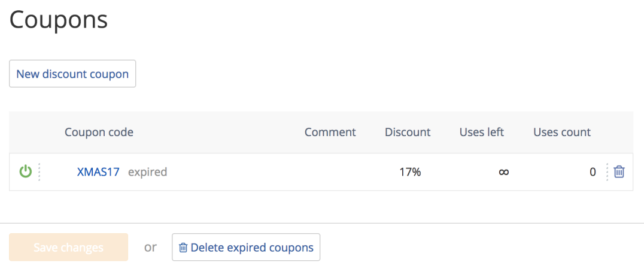Click the infinity symbol under Uses left

(x=504, y=172)
